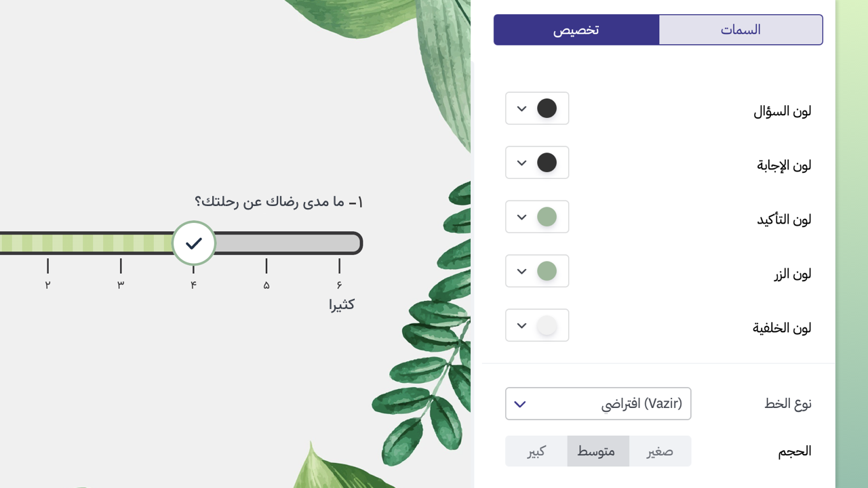Click the tick mark labeled ٦ on the scale

pyautogui.click(x=339, y=267)
